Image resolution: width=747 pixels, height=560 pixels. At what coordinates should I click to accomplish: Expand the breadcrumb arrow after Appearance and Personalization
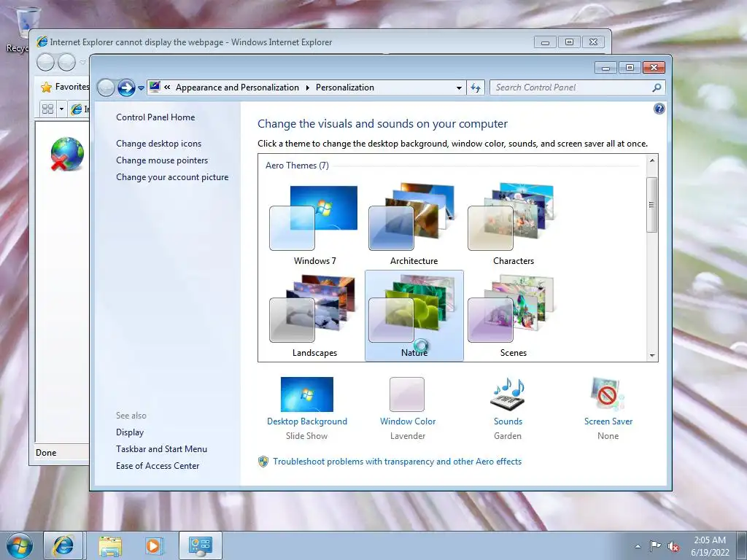pos(307,87)
